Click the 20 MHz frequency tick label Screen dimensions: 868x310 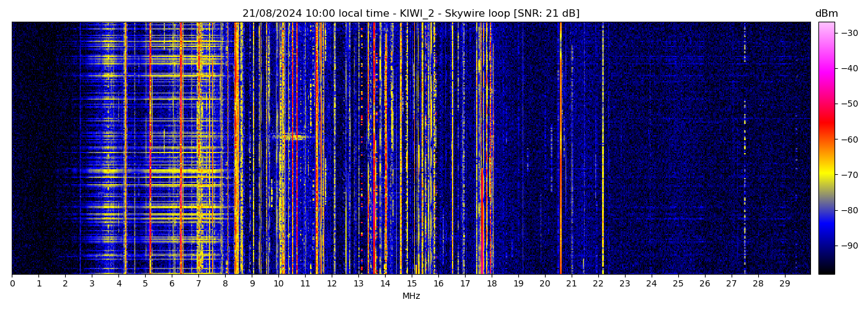click(x=544, y=284)
